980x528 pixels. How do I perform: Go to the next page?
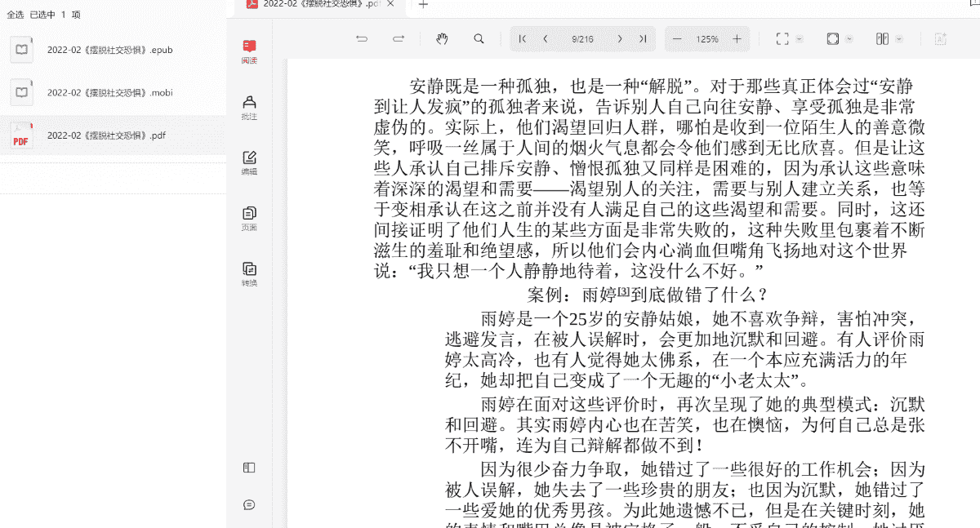point(620,39)
